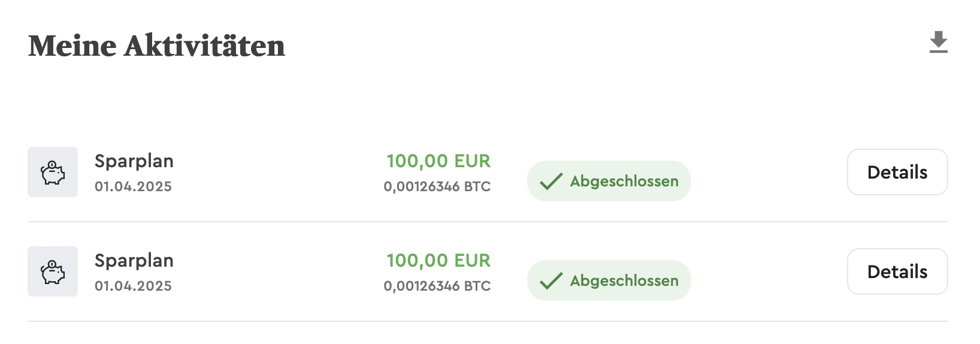Click the piggy bank icon of the second Sparplan
Screen dimensions: 980x344
[53, 272]
